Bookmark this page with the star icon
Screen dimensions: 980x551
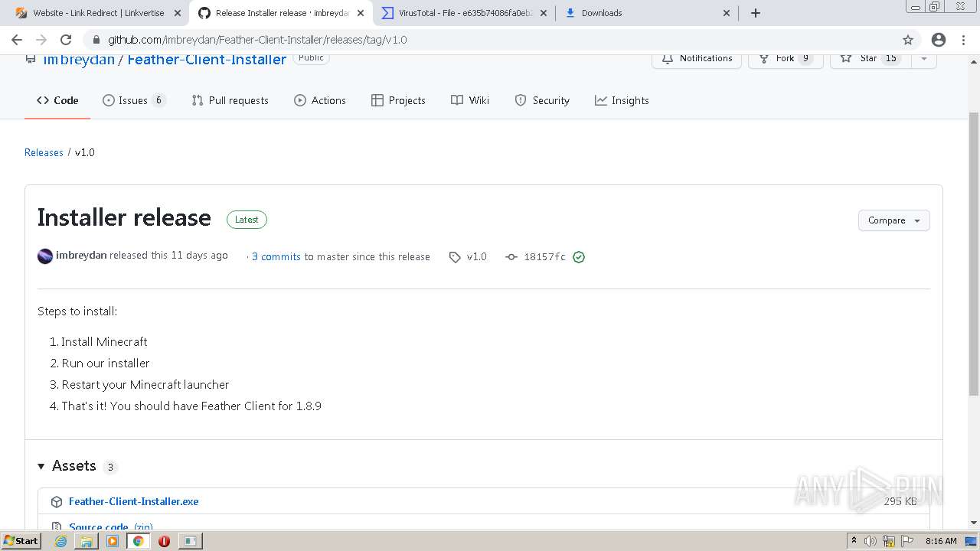click(x=908, y=40)
